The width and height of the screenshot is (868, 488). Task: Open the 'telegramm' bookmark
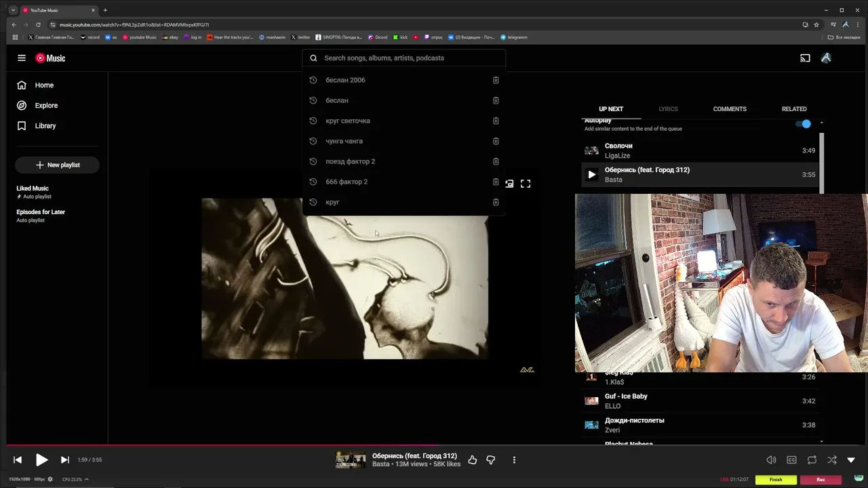[514, 37]
